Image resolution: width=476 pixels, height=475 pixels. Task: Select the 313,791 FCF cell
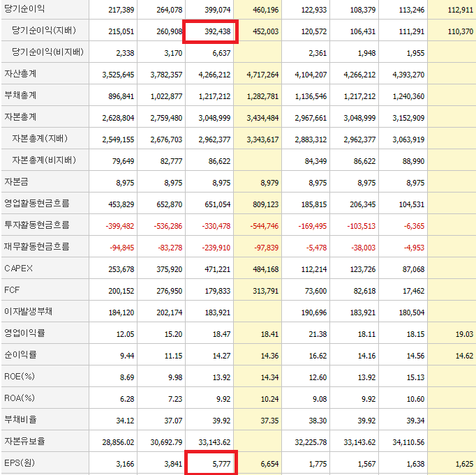point(266,291)
